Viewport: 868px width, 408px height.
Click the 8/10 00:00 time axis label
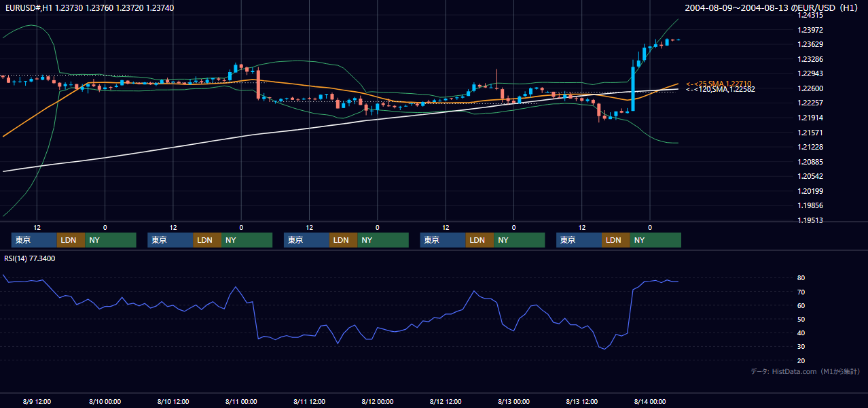click(105, 401)
